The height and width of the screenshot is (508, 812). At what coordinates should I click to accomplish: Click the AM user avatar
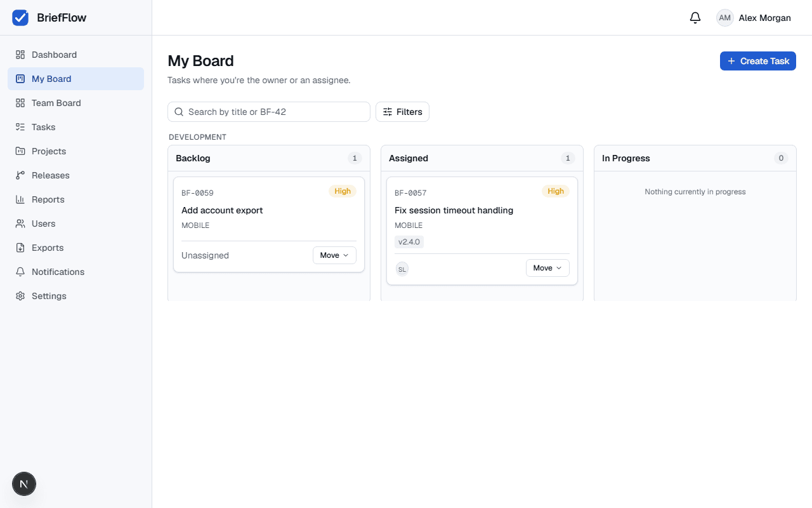point(725,18)
